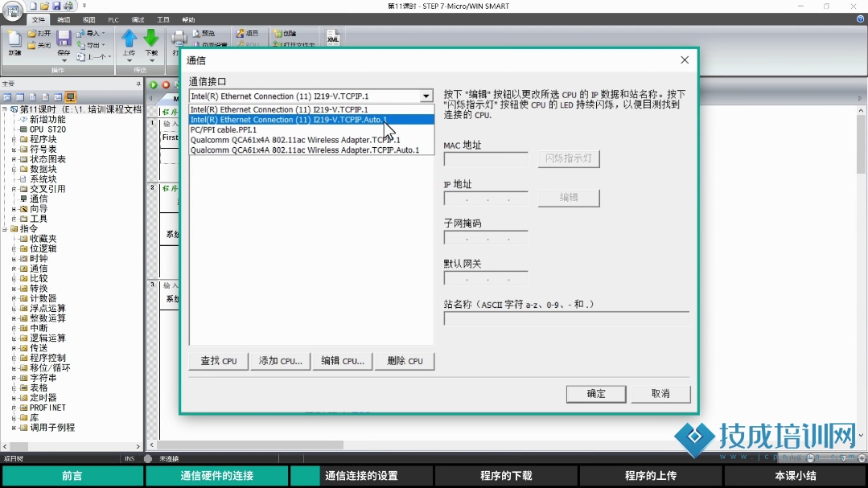This screenshot has width=868, height=488.
Task: Click the 查找 CPU button
Action: pos(219,361)
